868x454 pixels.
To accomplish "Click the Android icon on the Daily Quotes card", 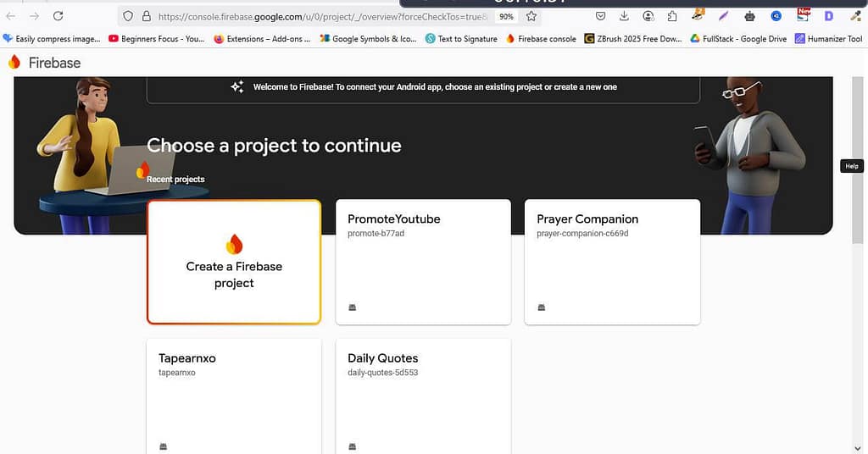I will pos(352,446).
